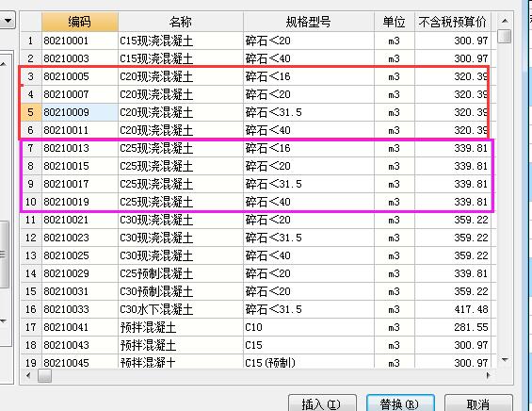Select code cell 80210003
The height and width of the screenshot is (411, 532).
pos(80,58)
